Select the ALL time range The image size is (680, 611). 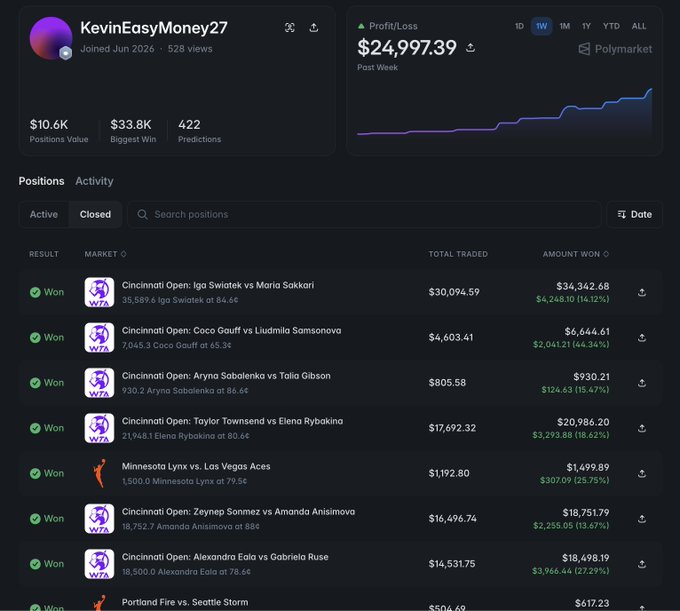pos(639,26)
